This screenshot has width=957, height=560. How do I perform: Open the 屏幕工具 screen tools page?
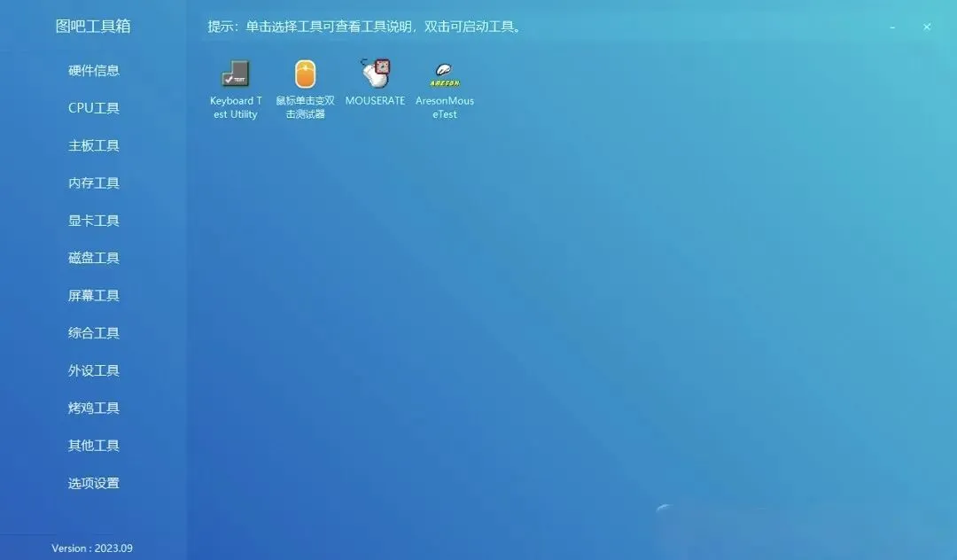[93, 295]
